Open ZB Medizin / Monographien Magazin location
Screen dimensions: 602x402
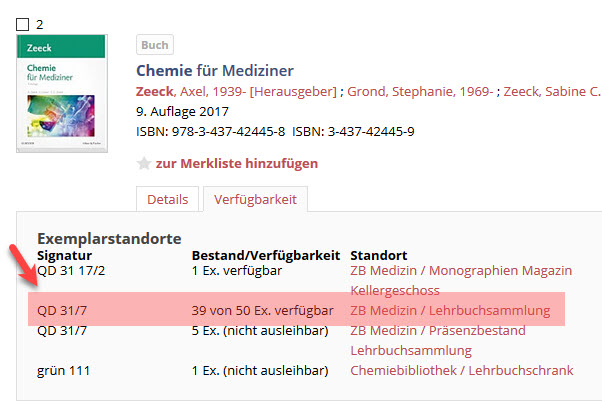460,271
